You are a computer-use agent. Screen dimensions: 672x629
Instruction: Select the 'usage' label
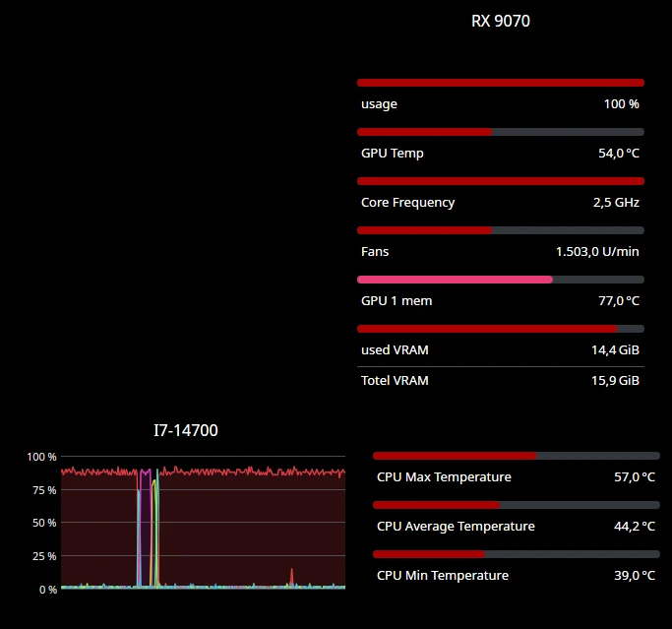coord(379,104)
